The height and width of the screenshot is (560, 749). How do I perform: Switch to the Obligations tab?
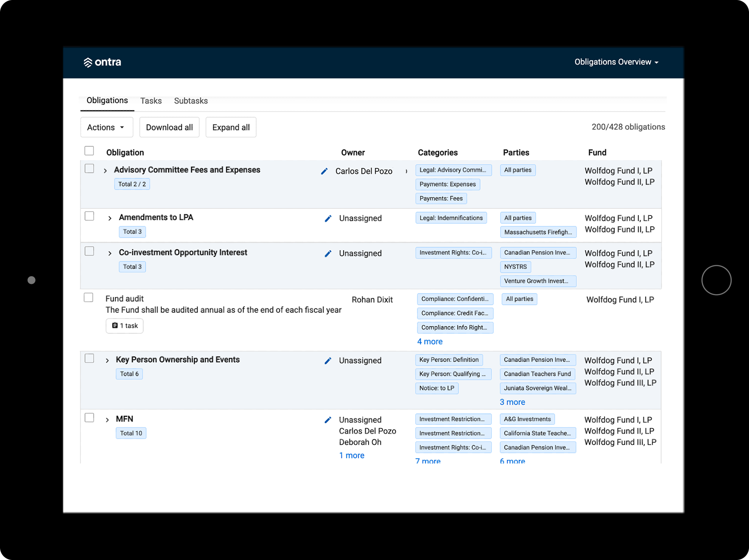pyautogui.click(x=107, y=100)
